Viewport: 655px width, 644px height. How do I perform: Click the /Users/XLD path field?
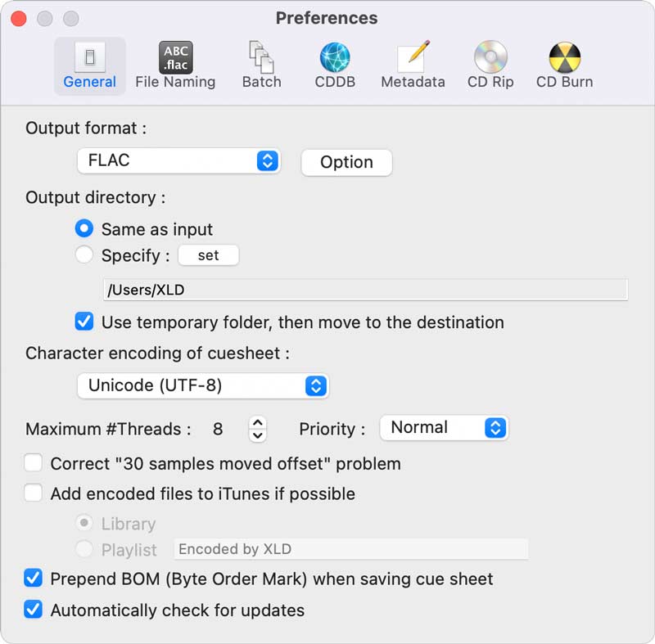365,290
